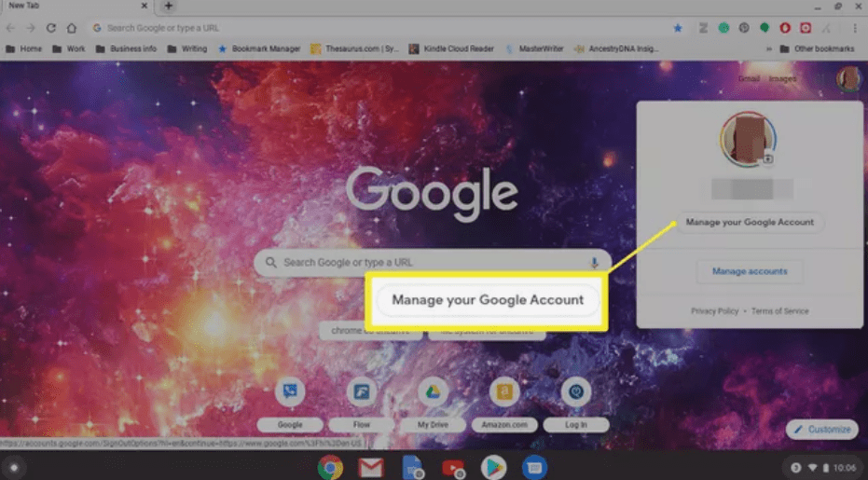Image resolution: width=868 pixels, height=480 pixels.
Task: Open the ChromeOS launcher circle button
Action: pyautogui.click(x=14, y=468)
